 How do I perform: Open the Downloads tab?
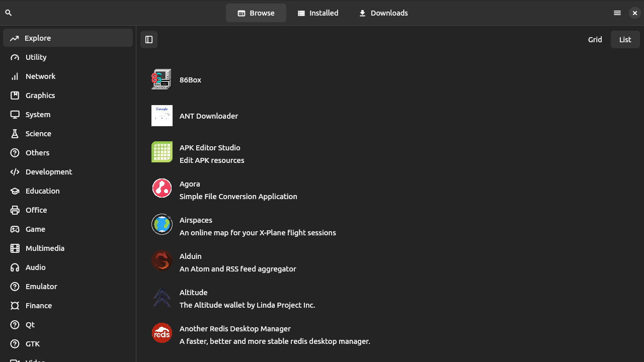pos(383,13)
